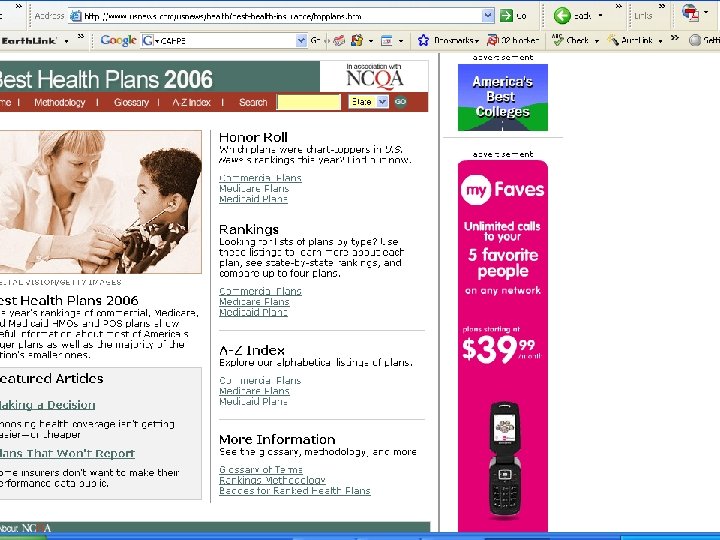This screenshot has height=540, width=720.
Task: Click the doctor and child photo
Action: pyautogui.click(x=101, y=202)
